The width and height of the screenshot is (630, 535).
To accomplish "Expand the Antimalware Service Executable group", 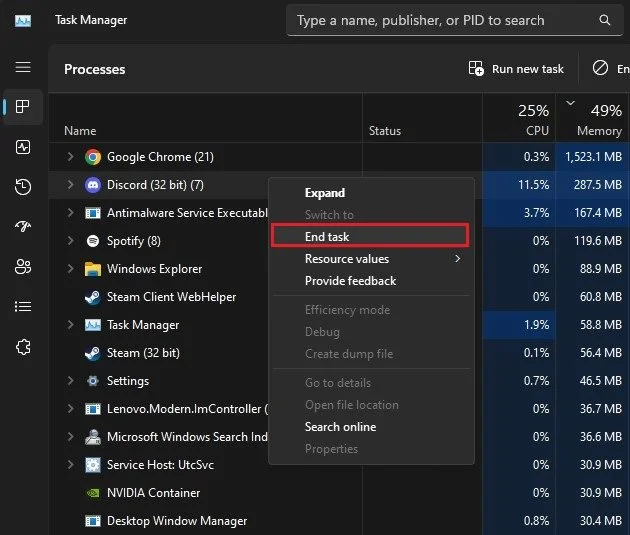I will [x=70, y=212].
